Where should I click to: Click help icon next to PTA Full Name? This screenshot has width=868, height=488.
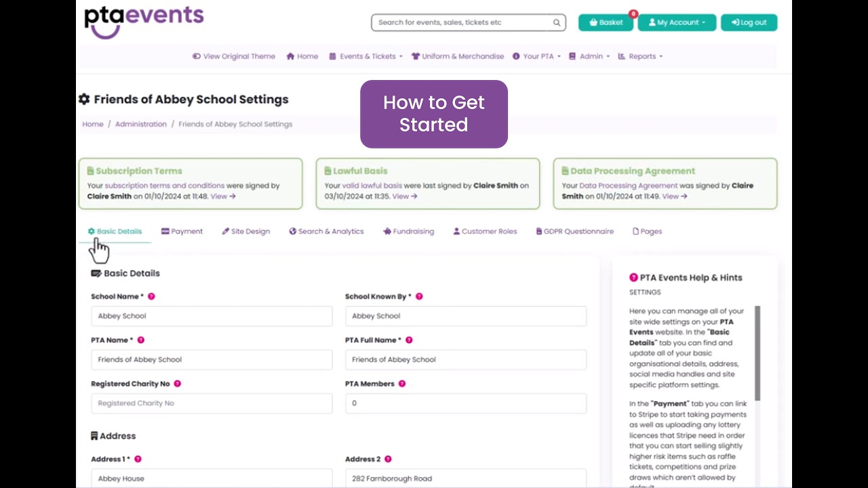409,340
